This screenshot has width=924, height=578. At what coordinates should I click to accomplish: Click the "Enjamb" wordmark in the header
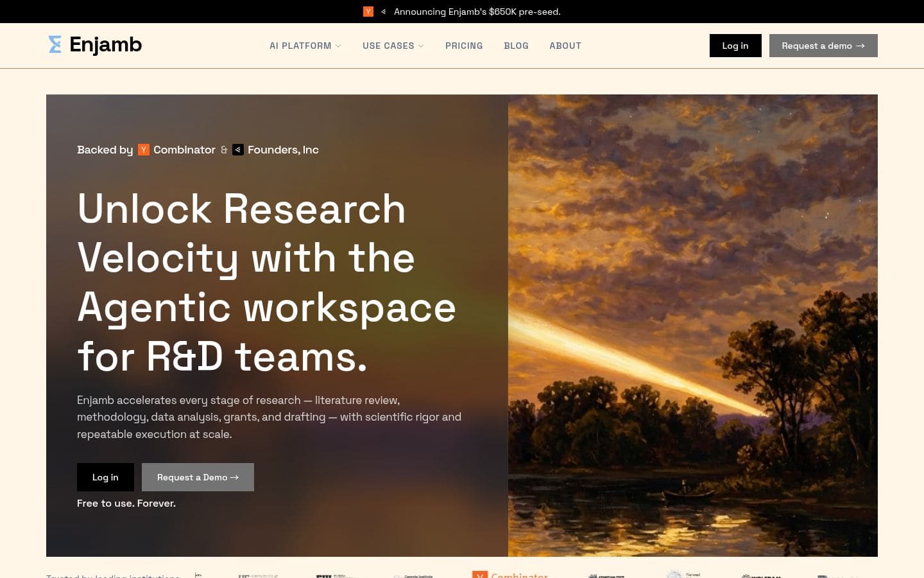[106, 44]
